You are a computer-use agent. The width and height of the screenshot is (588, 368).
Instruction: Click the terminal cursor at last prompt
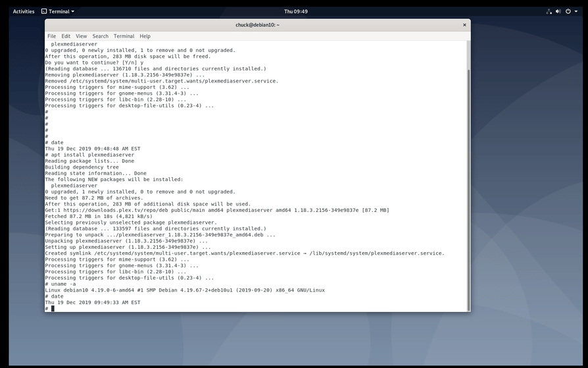point(53,308)
